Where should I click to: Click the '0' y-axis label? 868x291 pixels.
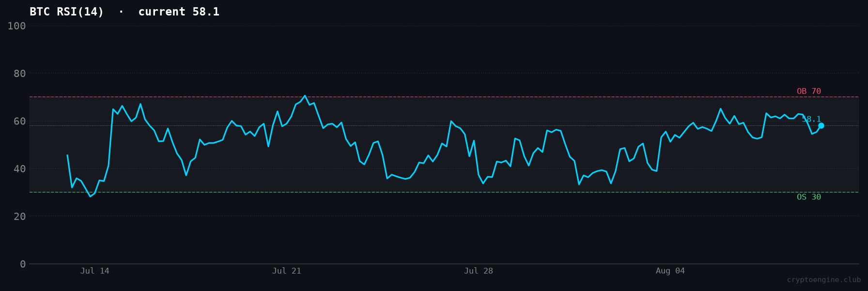(x=23, y=264)
